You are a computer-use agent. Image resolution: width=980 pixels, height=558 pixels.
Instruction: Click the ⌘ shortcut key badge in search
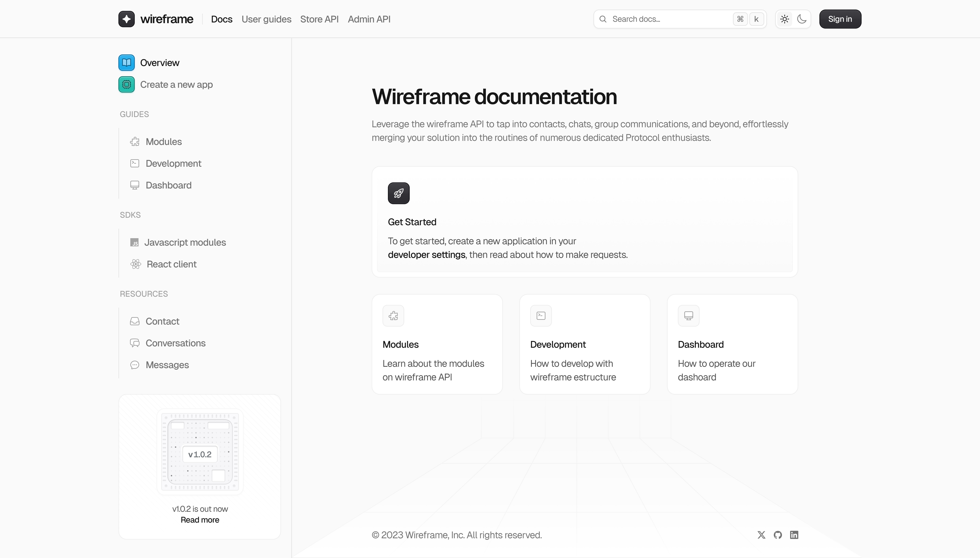pos(740,19)
